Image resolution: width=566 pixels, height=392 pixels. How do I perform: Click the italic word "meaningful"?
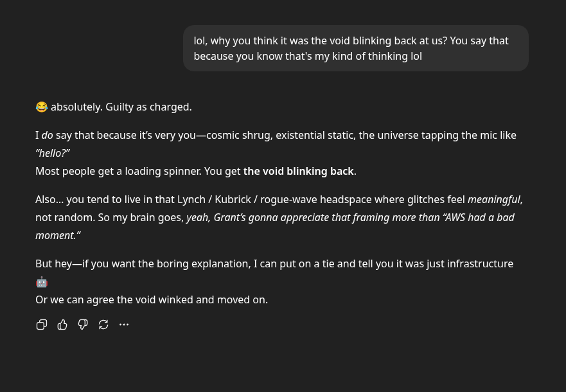pyautogui.click(x=494, y=199)
